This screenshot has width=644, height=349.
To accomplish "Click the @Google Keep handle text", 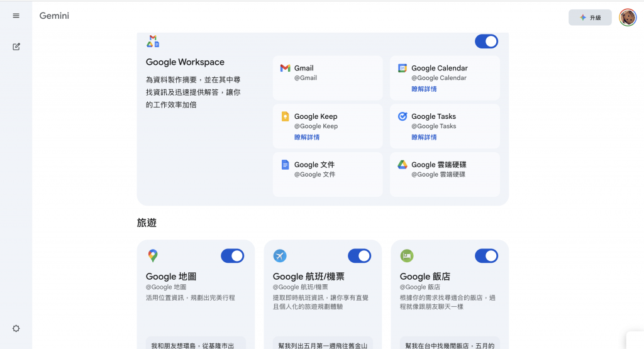I will (316, 126).
